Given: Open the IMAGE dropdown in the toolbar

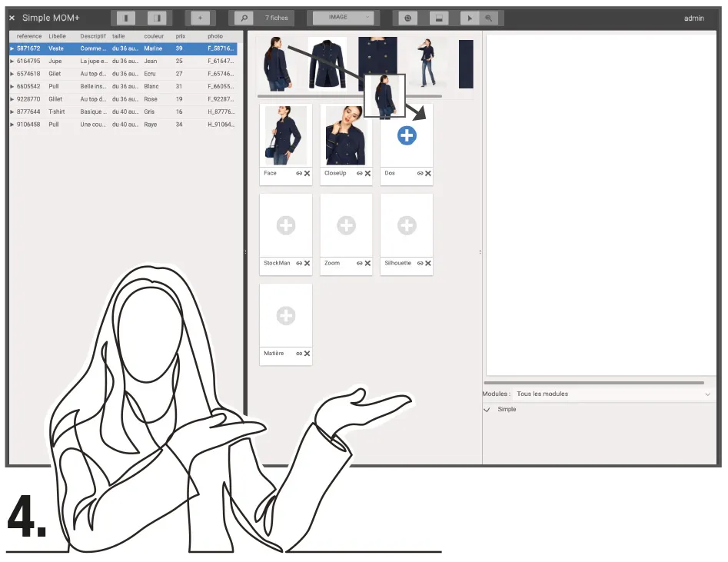Looking at the screenshot, I should coord(344,18).
